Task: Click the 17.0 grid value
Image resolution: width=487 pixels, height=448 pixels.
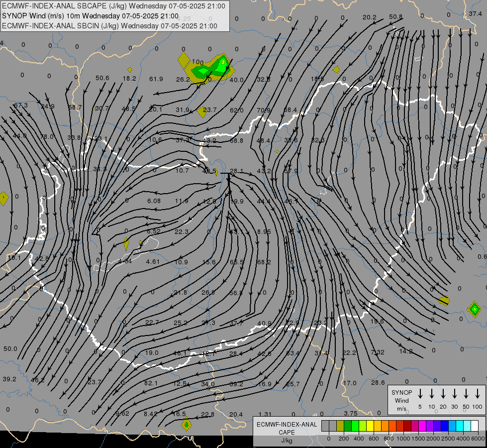Action: 350,383
